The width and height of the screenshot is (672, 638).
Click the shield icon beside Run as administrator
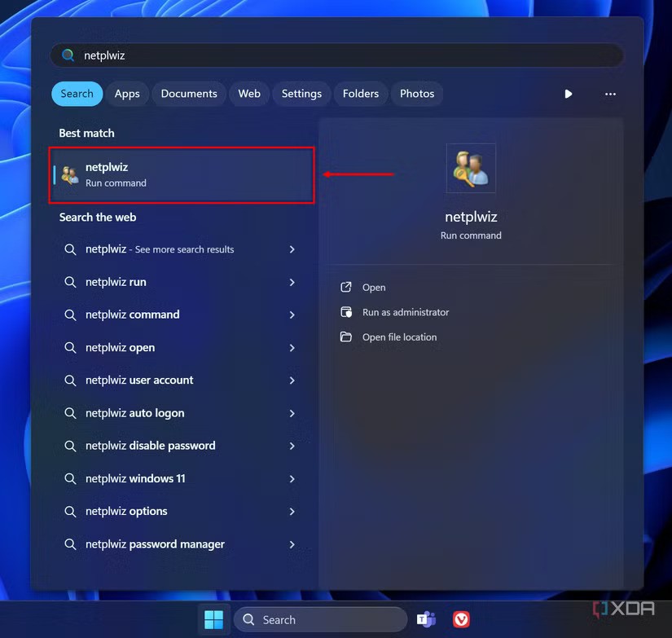(345, 312)
